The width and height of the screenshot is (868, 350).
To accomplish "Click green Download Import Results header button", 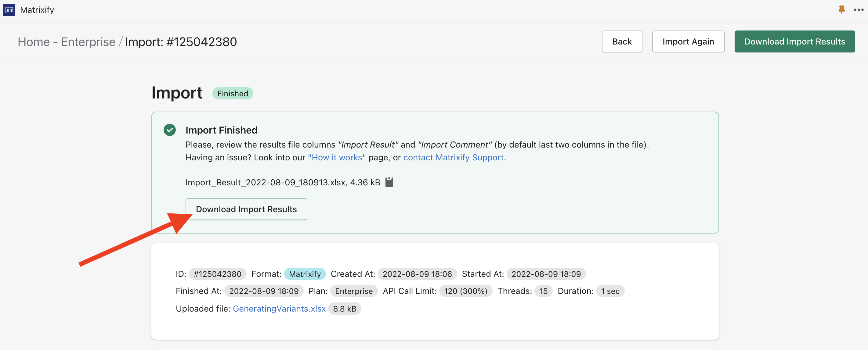I will pos(794,41).
